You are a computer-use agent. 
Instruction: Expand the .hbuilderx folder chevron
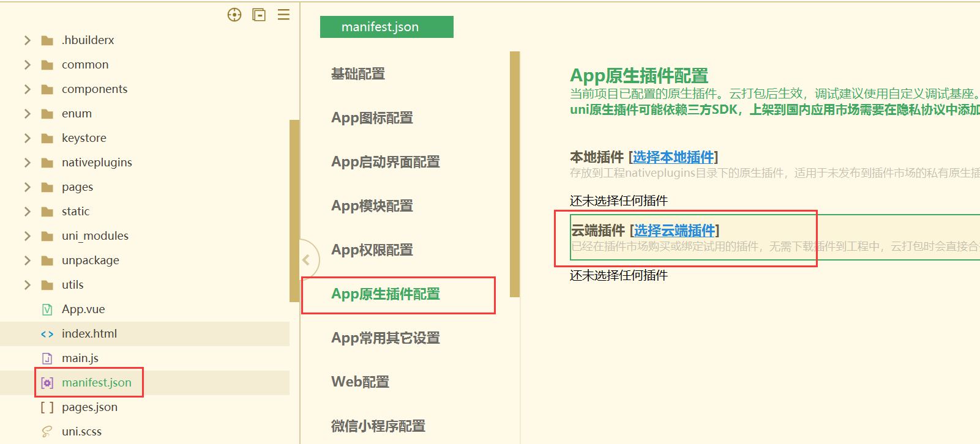click(27, 40)
